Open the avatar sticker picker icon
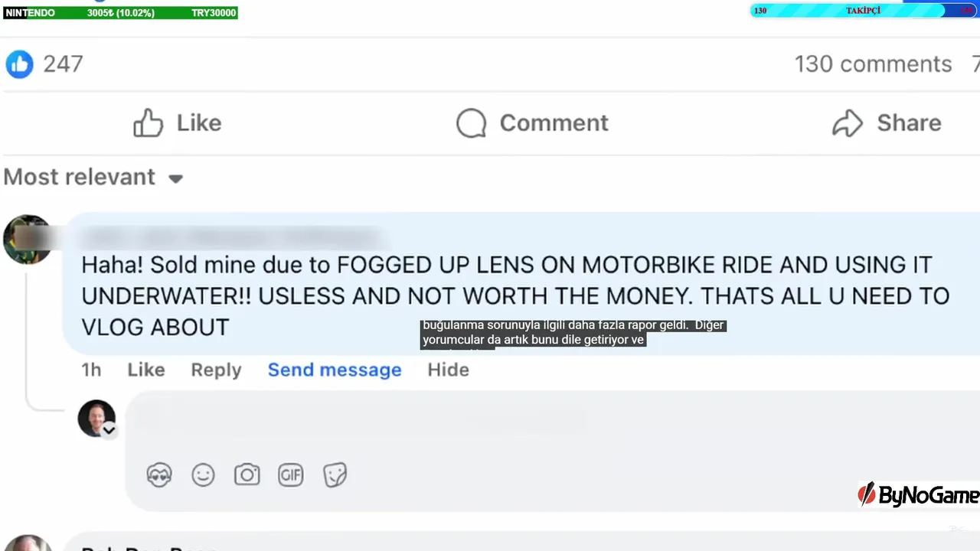Screen dimensions: 980x551 point(159,475)
